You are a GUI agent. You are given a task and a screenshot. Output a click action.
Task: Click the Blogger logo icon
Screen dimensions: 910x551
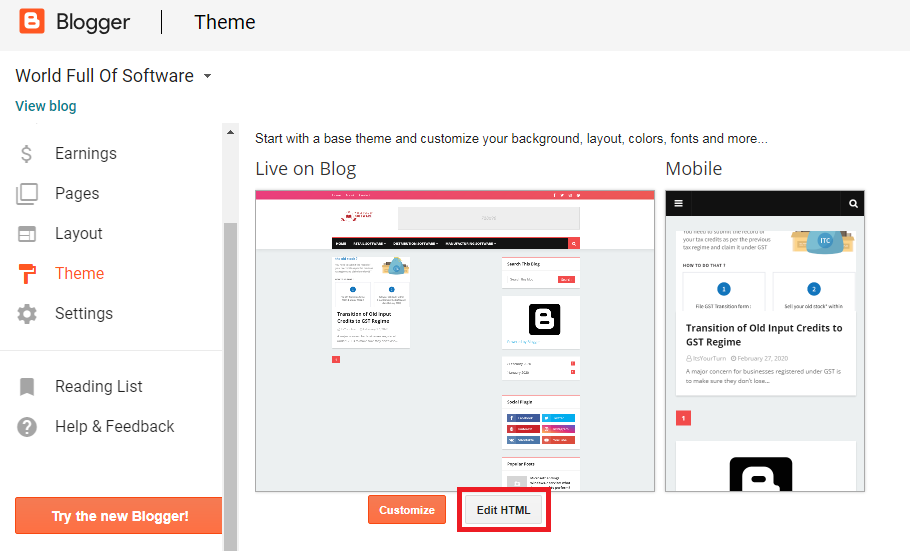click(31, 21)
